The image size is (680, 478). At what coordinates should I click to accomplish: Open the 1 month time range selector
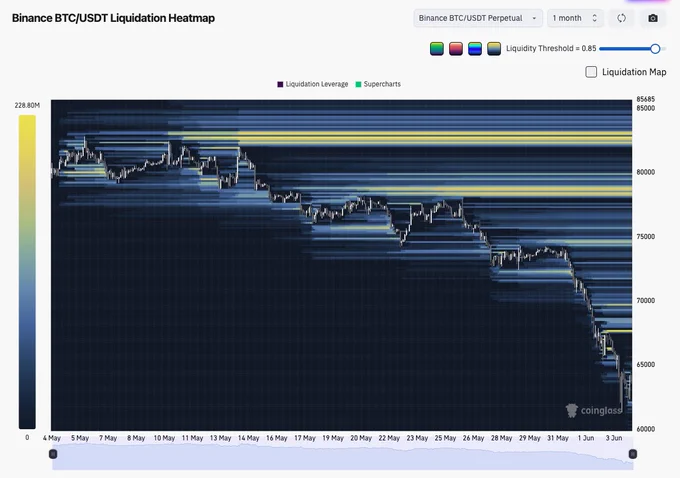tap(575, 18)
